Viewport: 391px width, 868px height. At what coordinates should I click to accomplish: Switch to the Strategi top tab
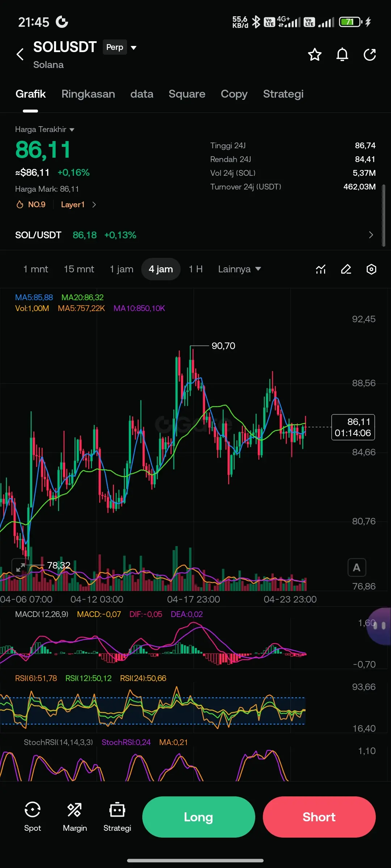point(283,94)
